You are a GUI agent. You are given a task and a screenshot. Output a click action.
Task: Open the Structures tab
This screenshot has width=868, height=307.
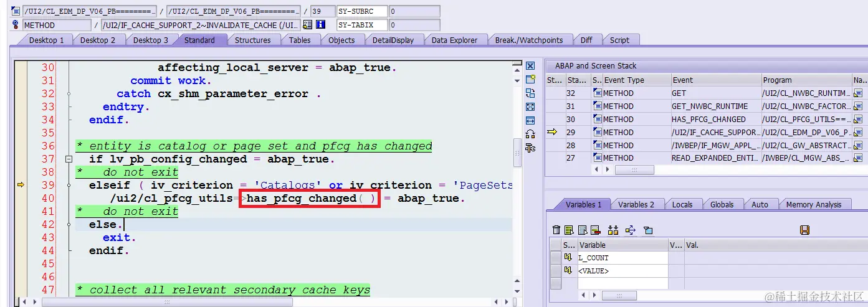pyautogui.click(x=252, y=40)
